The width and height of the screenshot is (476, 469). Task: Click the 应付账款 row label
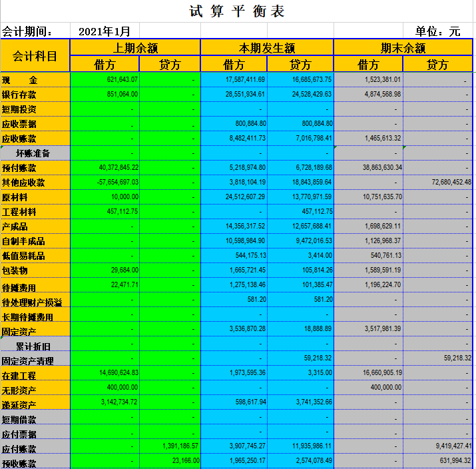35,446
